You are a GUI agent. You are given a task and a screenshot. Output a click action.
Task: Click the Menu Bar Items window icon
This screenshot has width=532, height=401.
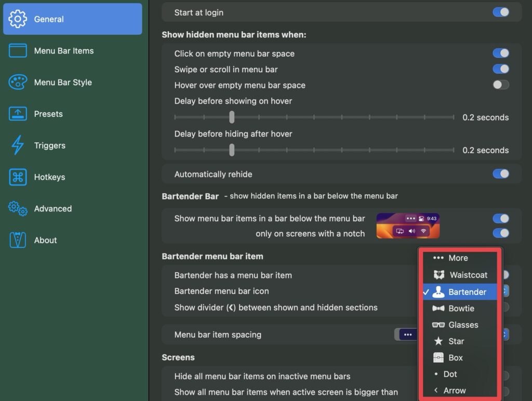(18, 50)
